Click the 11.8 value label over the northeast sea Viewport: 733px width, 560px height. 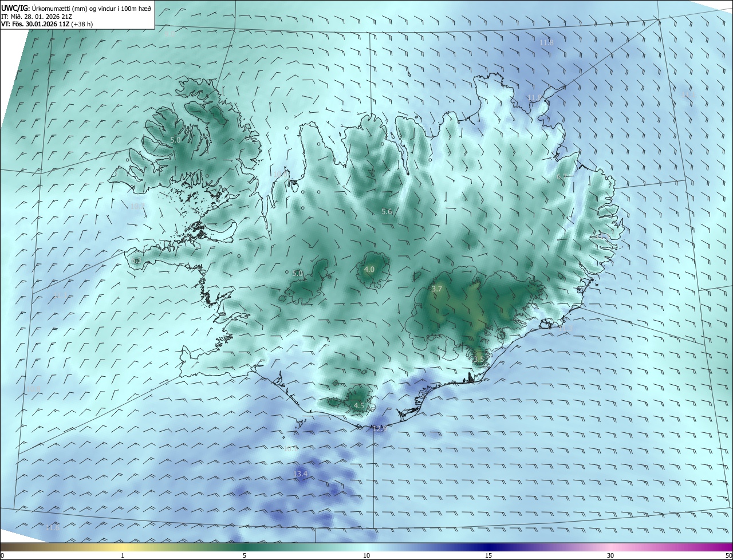coord(547,43)
